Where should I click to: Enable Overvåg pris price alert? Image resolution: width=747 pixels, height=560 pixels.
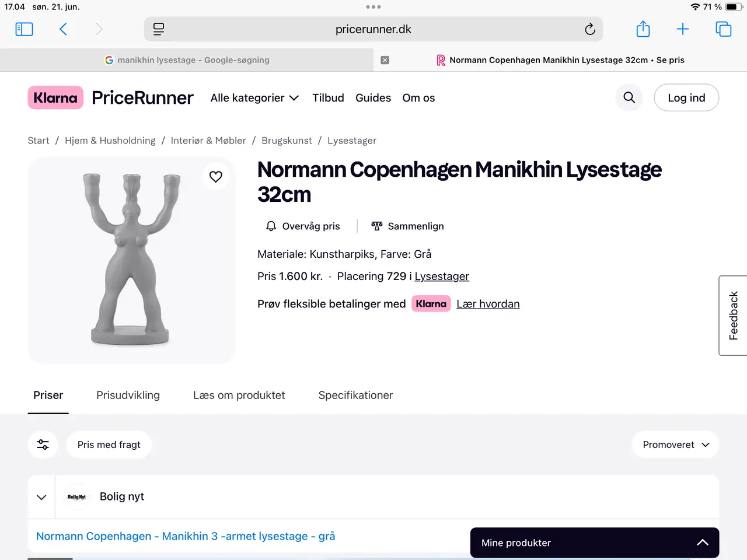pos(302,226)
